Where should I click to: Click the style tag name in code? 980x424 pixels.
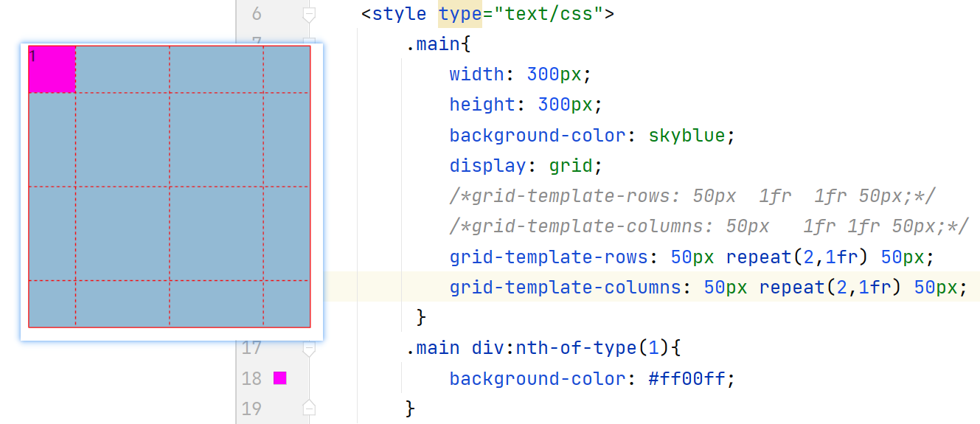(x=399, y=14)
